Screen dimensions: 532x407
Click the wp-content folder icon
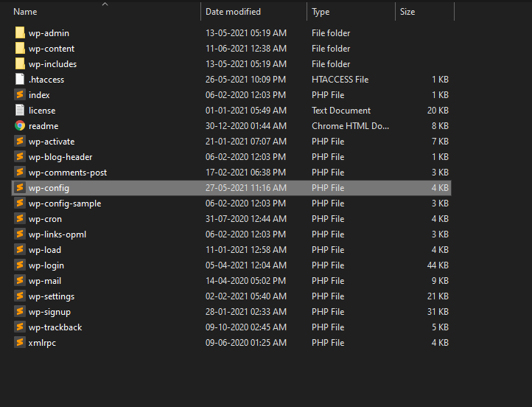[20, 48]
